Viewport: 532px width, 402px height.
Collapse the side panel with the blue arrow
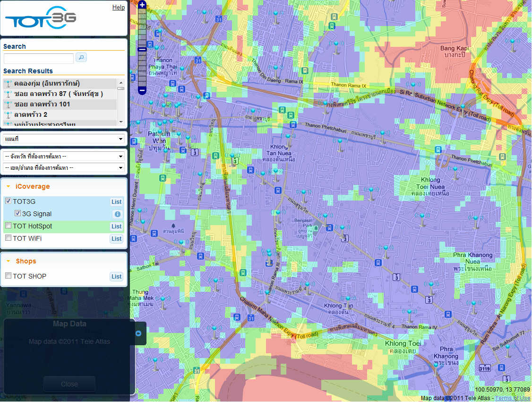pyautogui.click(x=138, y=333)
